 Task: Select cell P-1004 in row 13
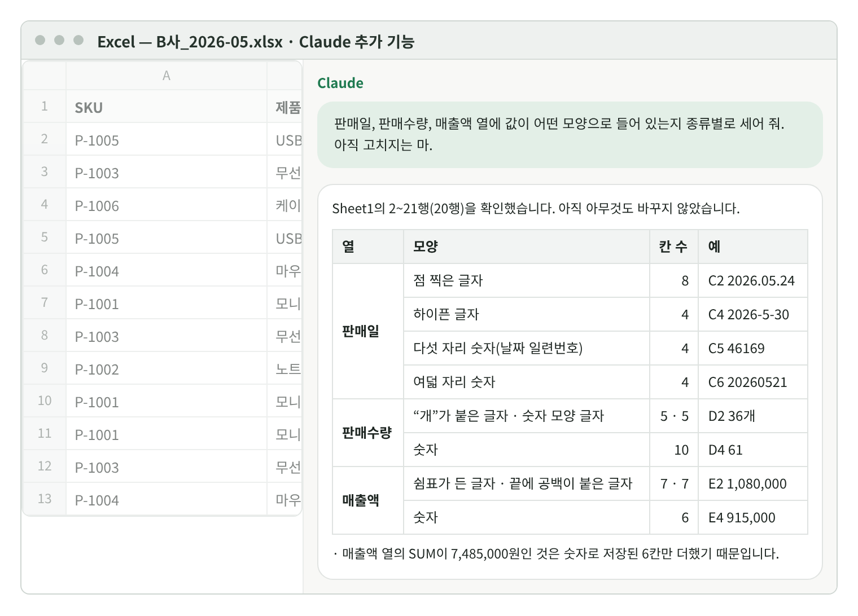click(x=166, y=499)
